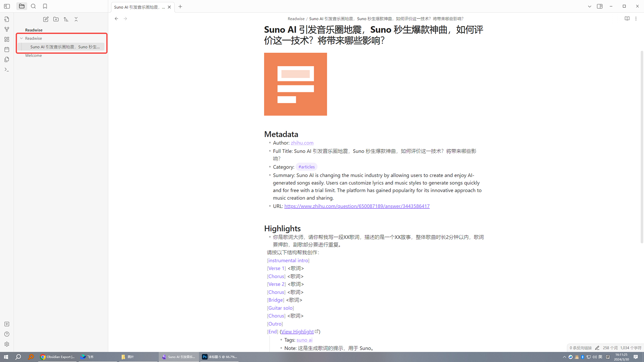Toggle the left sidebar

click(7, 6)
